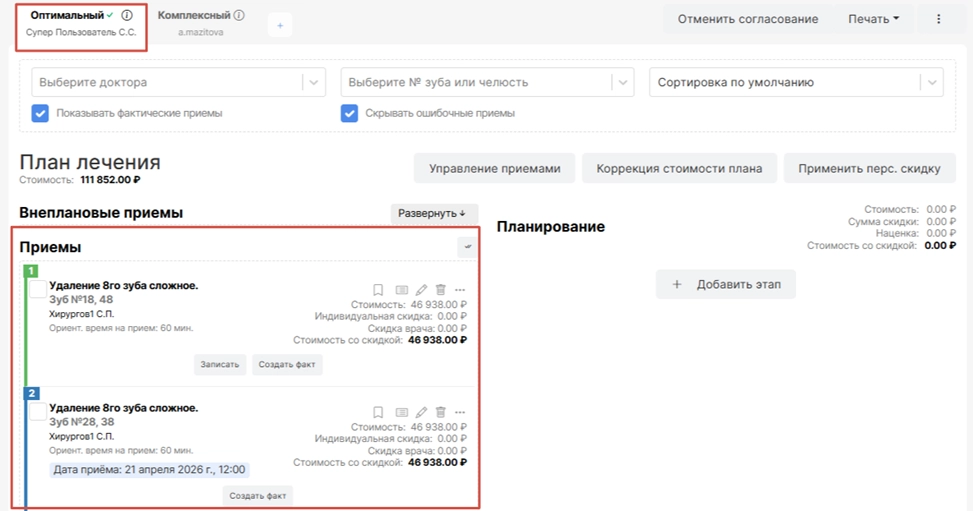Collapse the "Приемы" section with arrow
This screenshot has width=973, height=511.
(467, 246)
